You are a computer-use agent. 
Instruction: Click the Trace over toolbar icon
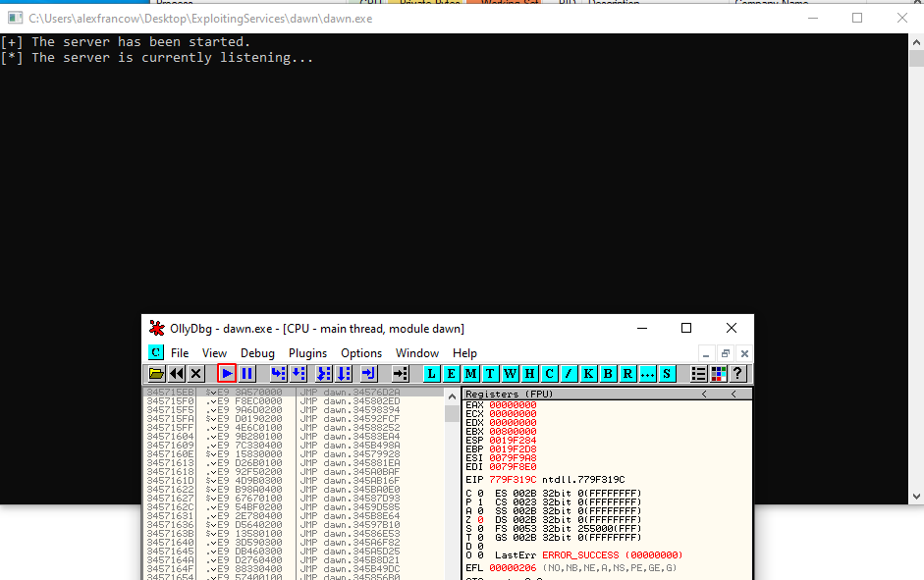(344, 373)
